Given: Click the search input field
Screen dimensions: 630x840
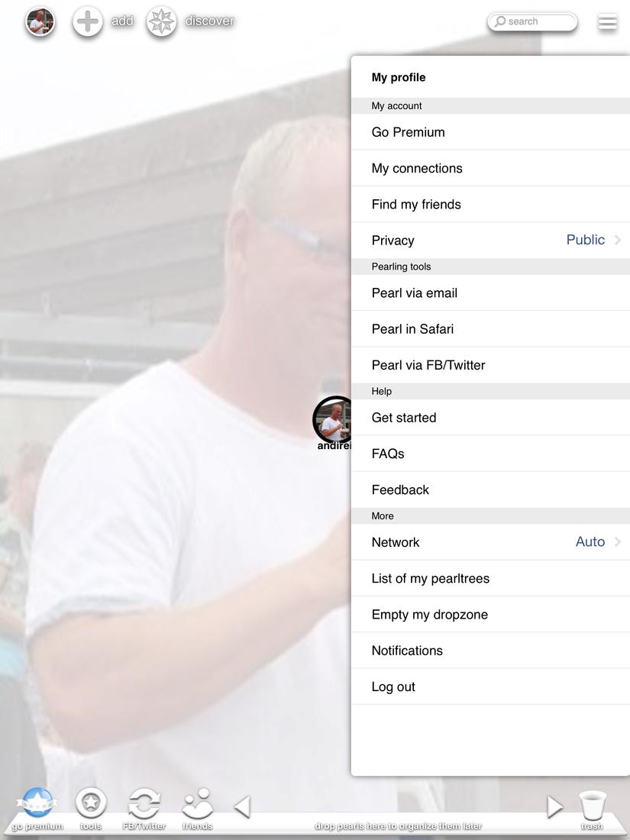Looking at the screenshot, I should tap(532, 21).
